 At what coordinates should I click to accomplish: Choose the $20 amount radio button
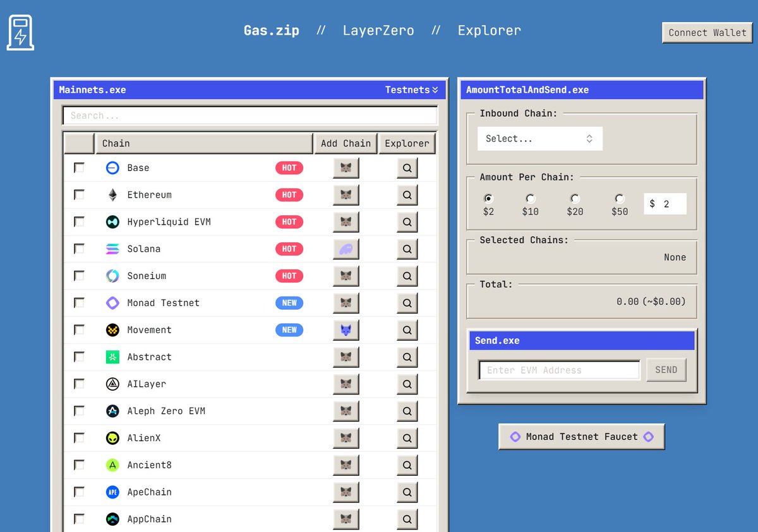(575, 199)
